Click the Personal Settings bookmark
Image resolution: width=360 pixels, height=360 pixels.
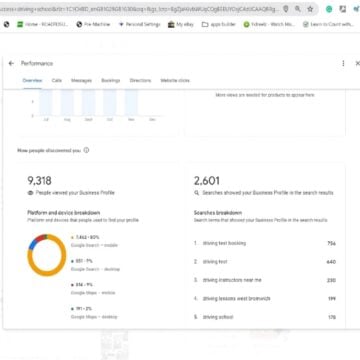click(x=139, y=24)
